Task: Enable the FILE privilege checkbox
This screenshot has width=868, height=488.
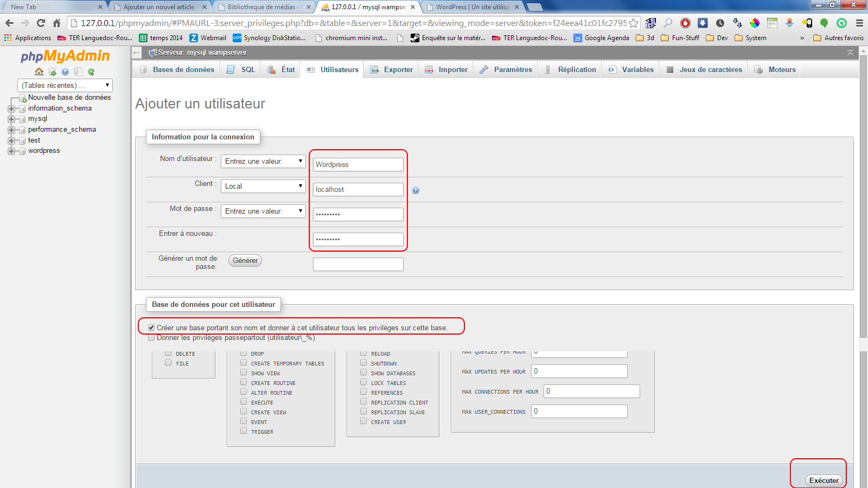Action: point(168,363)
